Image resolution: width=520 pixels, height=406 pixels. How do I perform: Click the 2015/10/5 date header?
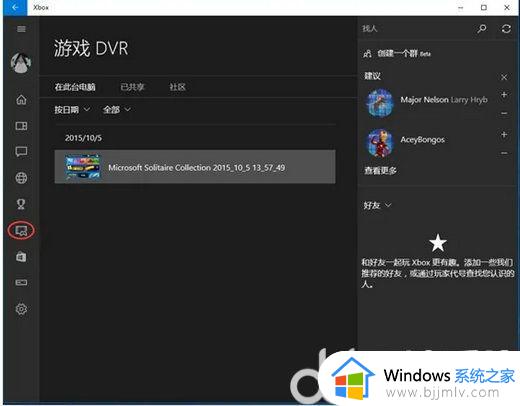pyautogui.click(x=83, y=138)
